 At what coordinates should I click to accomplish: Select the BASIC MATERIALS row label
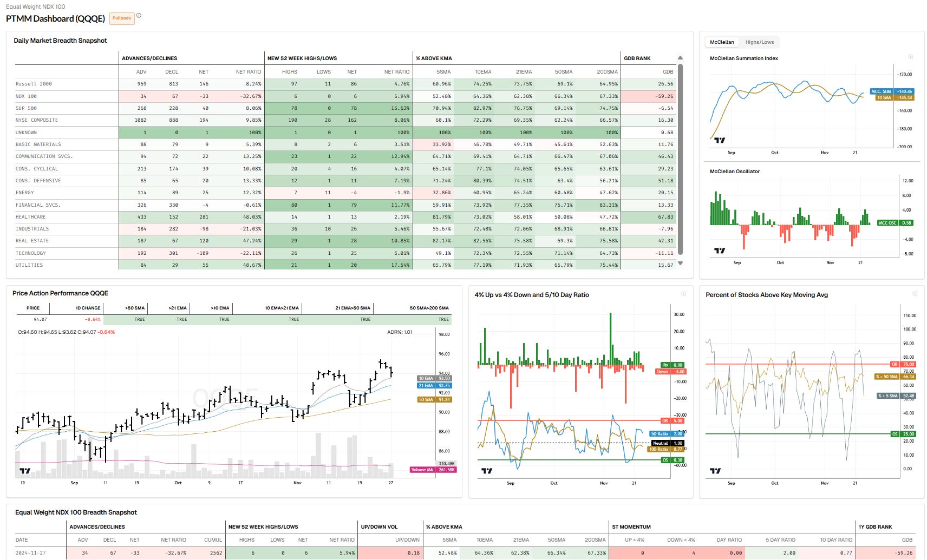pyautogui.click(x=38, y=144)
